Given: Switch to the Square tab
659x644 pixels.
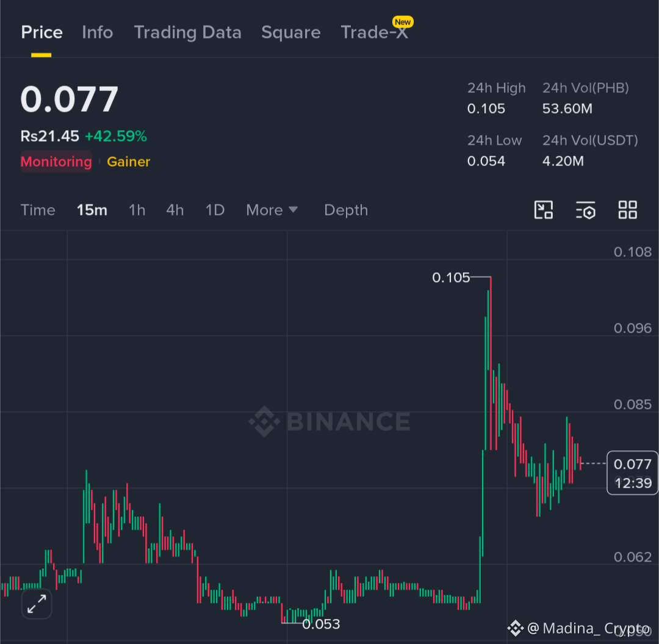Looking at the screenshot, I should point(291,33).
